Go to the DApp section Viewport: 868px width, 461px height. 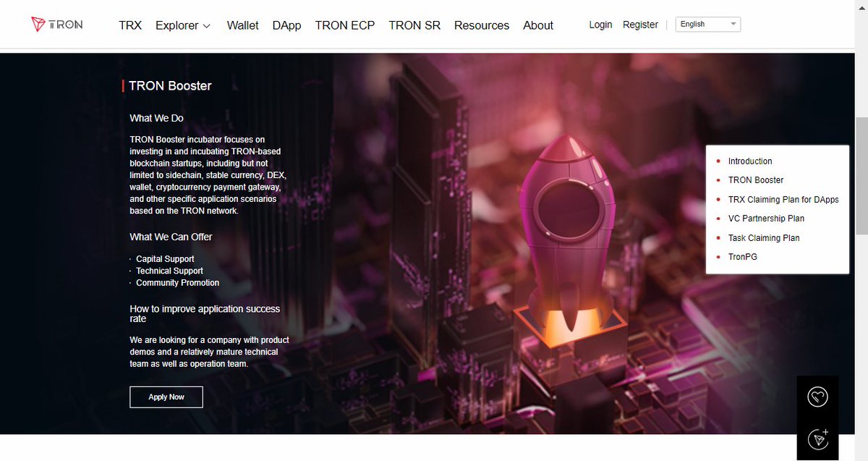click(286, 25)
